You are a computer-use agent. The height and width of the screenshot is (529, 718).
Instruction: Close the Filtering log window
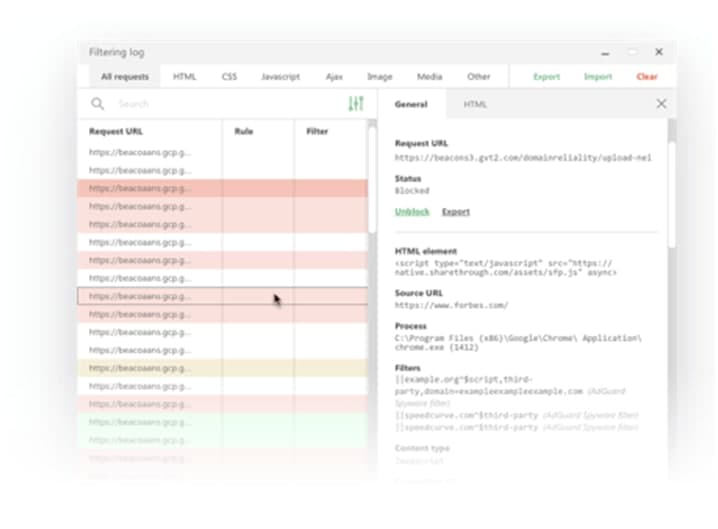[659, 52]
